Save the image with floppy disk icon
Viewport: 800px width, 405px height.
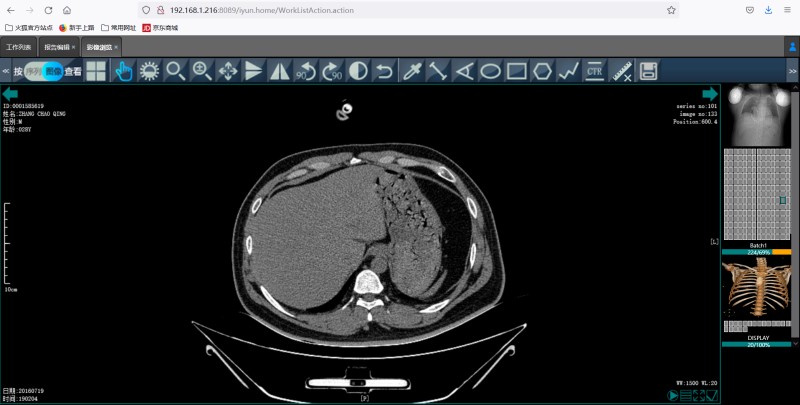click(648, 71)
